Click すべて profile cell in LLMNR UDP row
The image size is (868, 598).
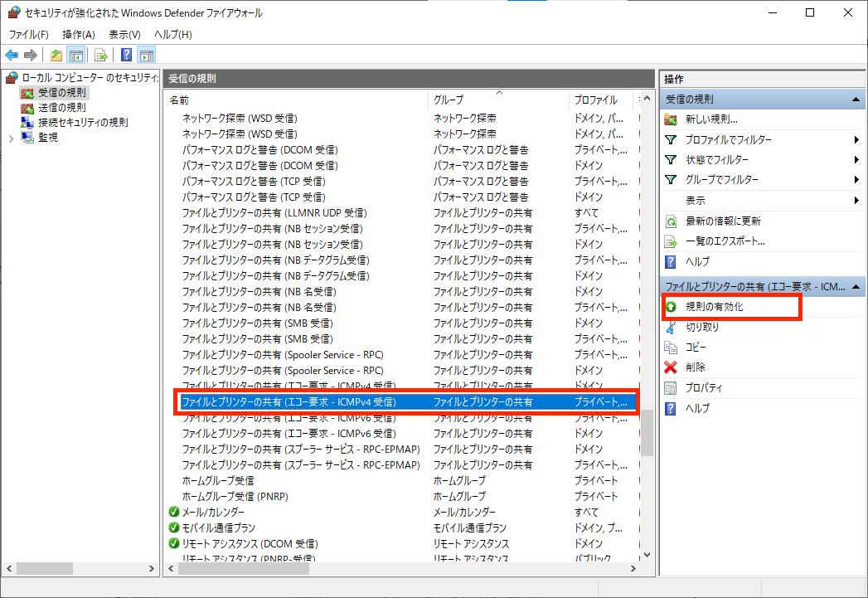coord(586,212)
